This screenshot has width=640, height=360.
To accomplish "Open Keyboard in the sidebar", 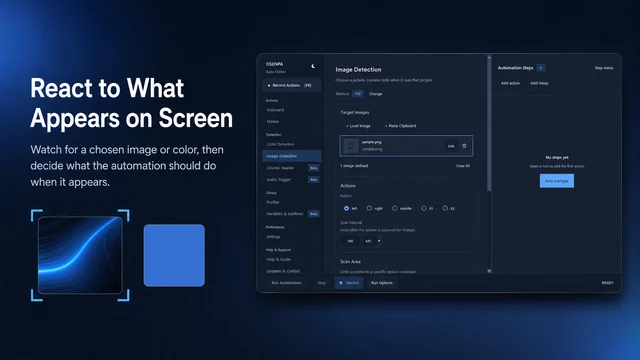I will (x=276, y=110).
